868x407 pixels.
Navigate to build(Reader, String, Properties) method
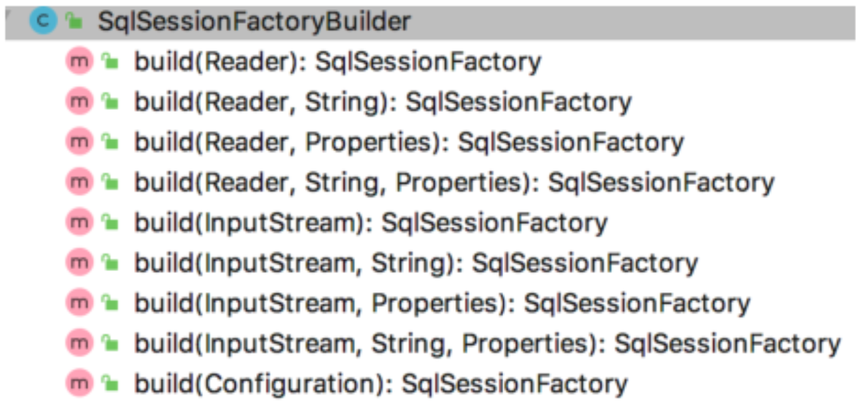click(454, 182)
